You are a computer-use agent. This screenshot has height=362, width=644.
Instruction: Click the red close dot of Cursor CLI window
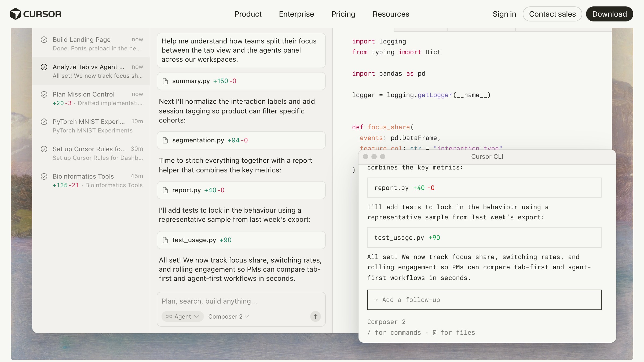point(365,157)
